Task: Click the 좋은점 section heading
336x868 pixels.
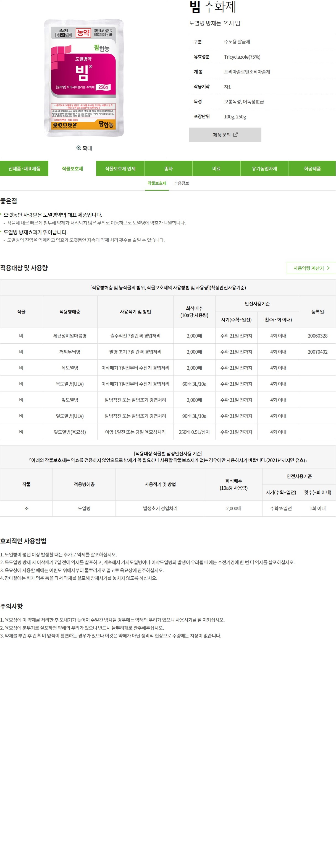Action: (x=9, y=201)
